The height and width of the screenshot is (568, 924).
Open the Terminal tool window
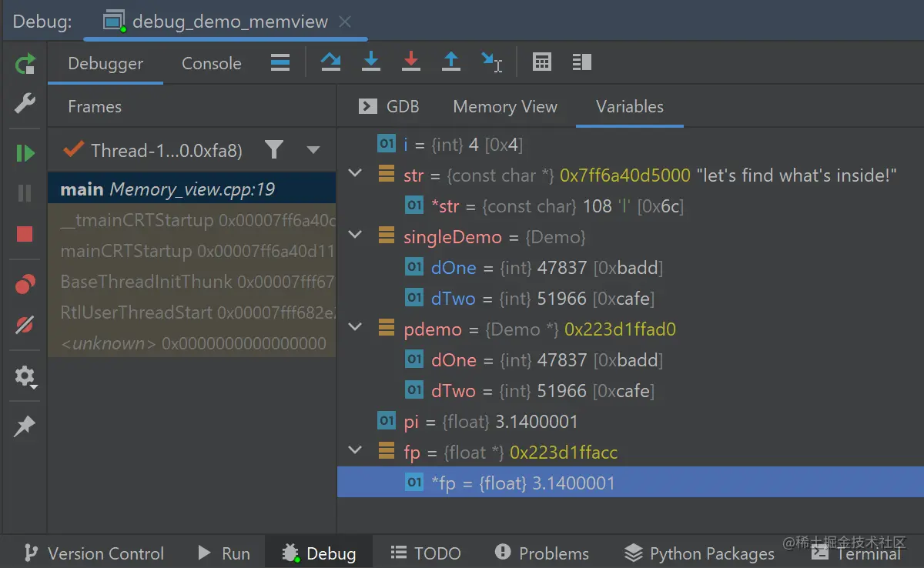[855, 553]
